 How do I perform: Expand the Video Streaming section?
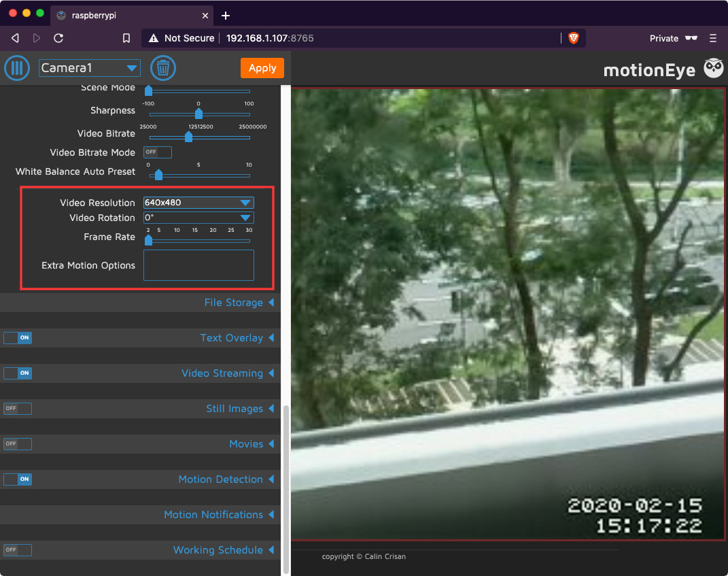(228, 373)
